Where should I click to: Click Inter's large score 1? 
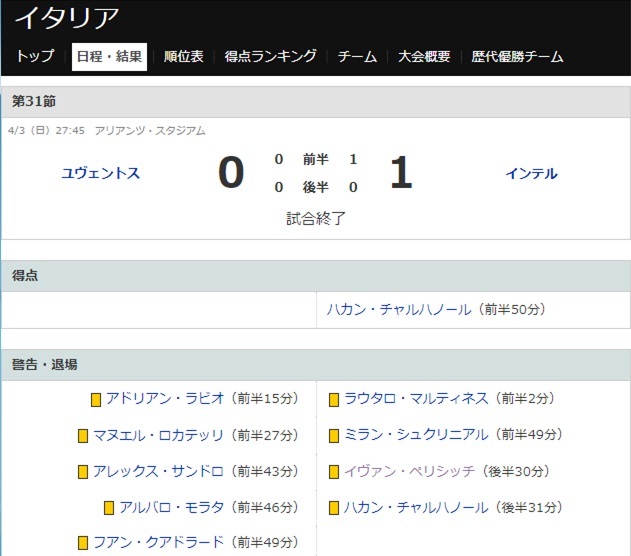(402, 173)
